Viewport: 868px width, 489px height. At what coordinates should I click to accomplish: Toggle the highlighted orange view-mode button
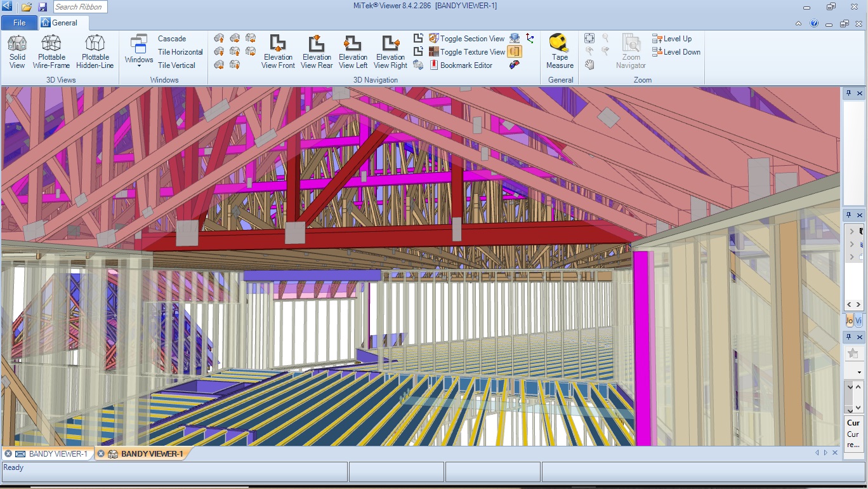515,51
